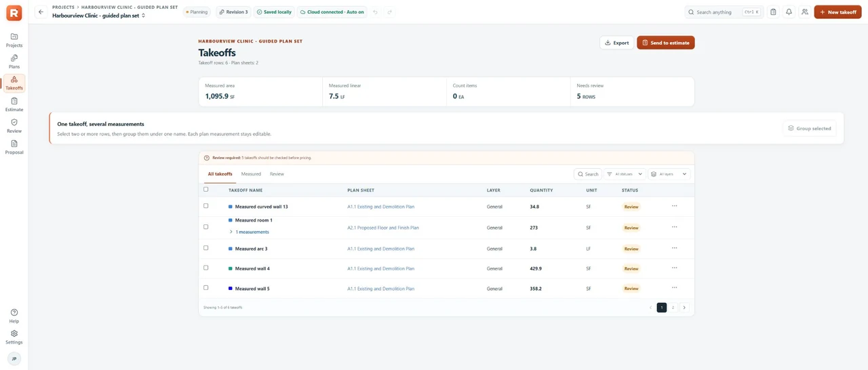This screenshot has height=370, width=868.
Task: Check the Measured wall 4 row
Action: click(206, 268)
